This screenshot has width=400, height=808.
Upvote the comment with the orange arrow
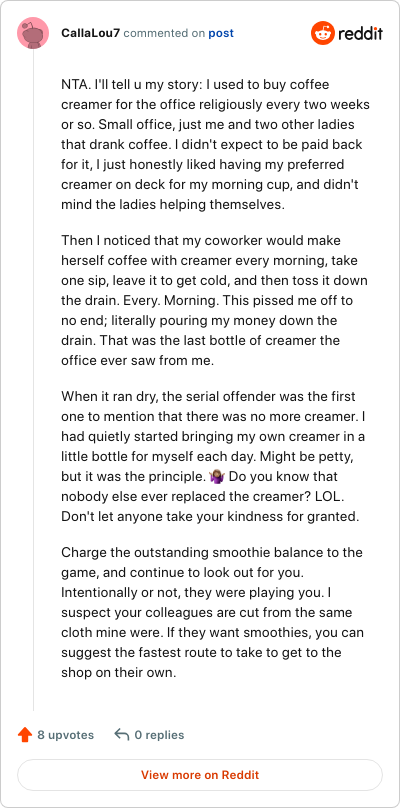tap(25, 734)
